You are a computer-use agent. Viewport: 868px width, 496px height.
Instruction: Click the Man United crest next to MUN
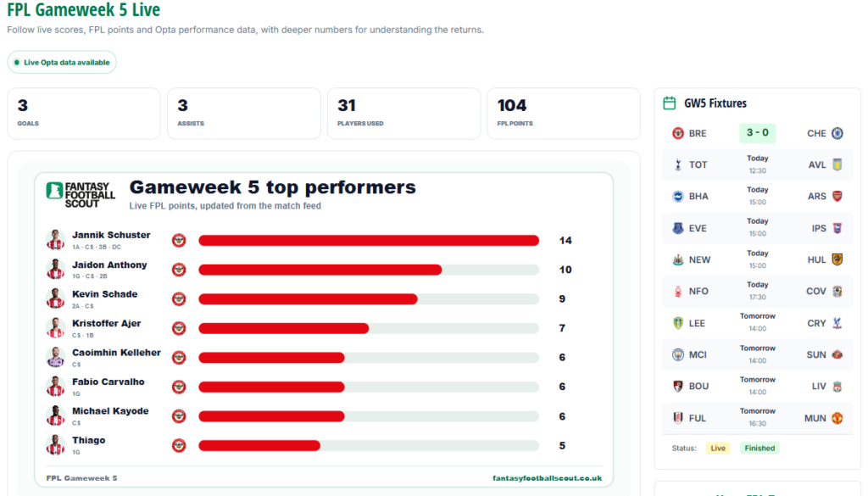tap(837, 418)
